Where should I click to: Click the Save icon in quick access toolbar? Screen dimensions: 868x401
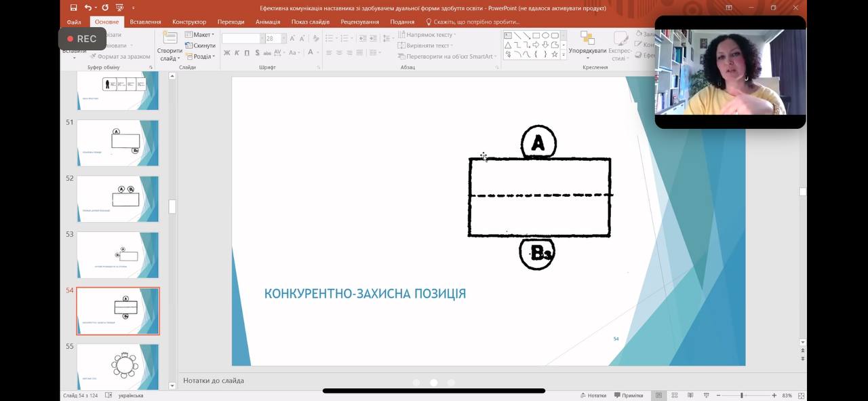click(74, 8)
